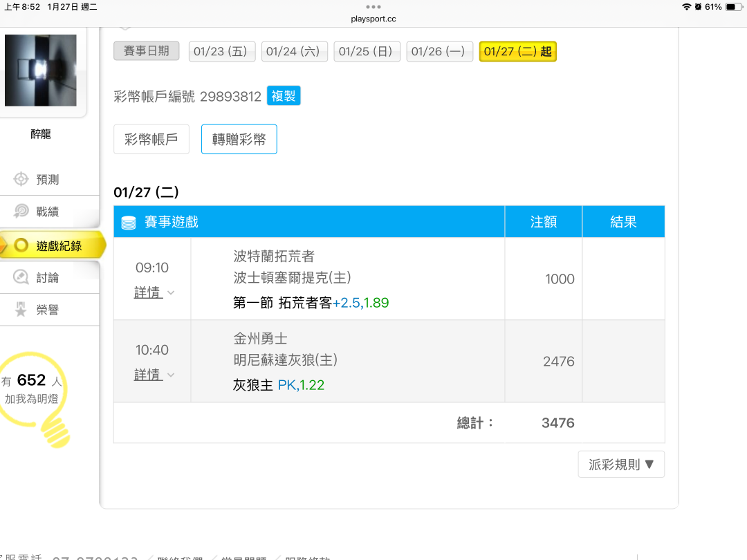This screenshot has width=747, height=560.
Task: Select the 01/23 (五) date tab
Action: tap(222, 52)
